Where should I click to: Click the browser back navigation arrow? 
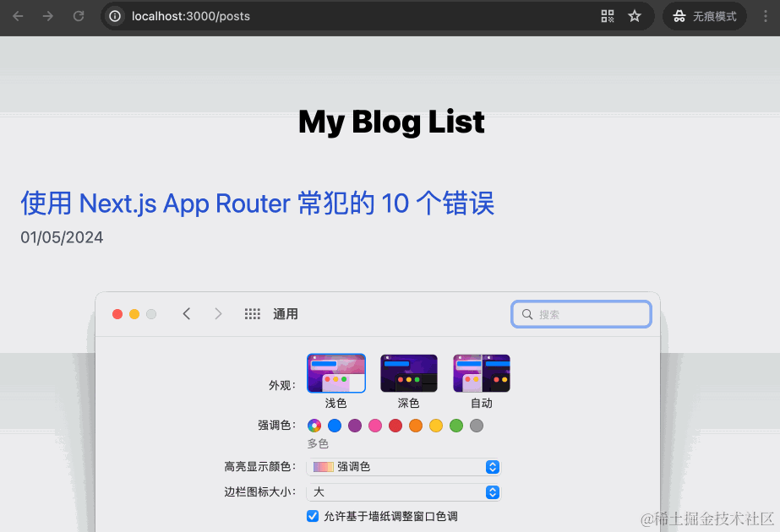19,16
